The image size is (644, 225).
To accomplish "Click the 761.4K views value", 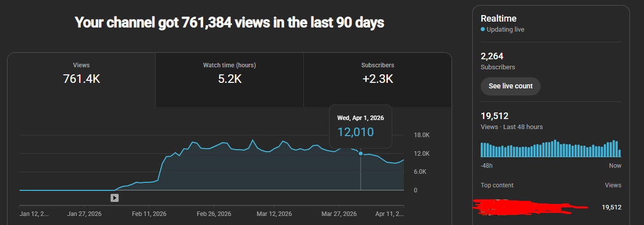I will (x=81, y=79).
